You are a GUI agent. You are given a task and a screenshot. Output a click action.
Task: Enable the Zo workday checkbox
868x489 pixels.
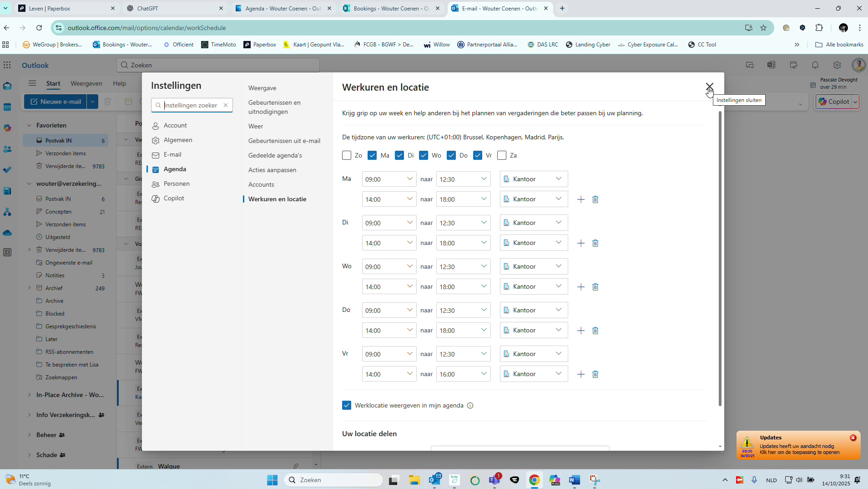346,155
